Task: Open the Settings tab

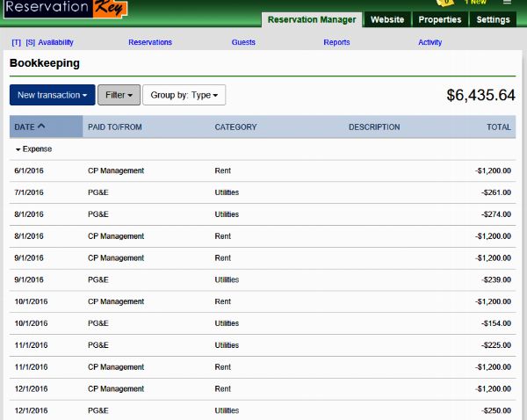Action: [x=494, y=19]
